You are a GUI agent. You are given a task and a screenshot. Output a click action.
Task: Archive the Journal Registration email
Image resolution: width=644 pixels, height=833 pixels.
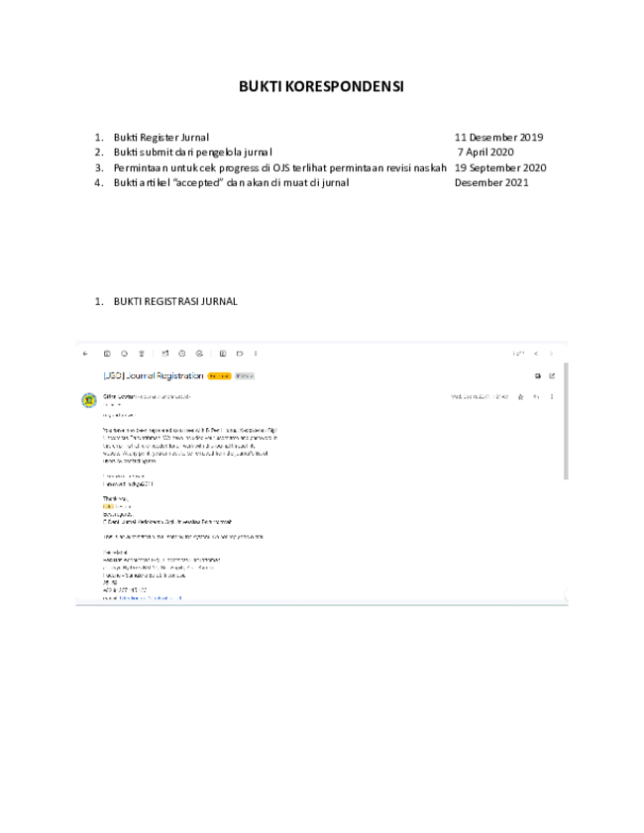coord(107,354)
